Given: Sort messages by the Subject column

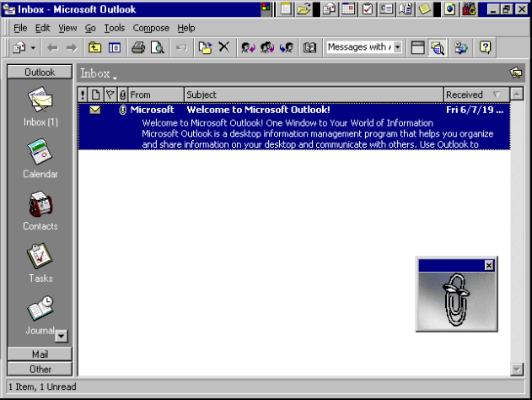Looking at the screenshot, I should (314, 95).
